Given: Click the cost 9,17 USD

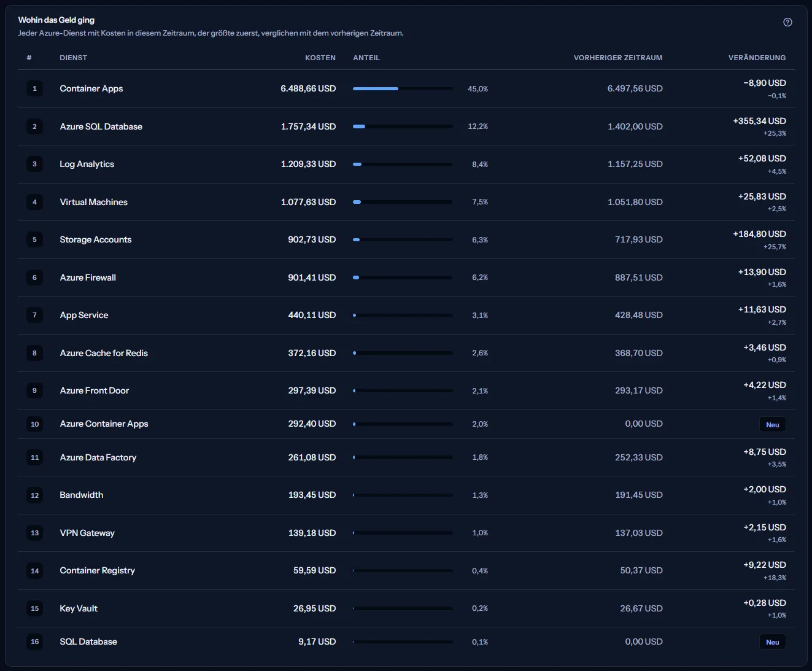Looking at the screenshot, I should pyautogui.click(x=317, y=642).
